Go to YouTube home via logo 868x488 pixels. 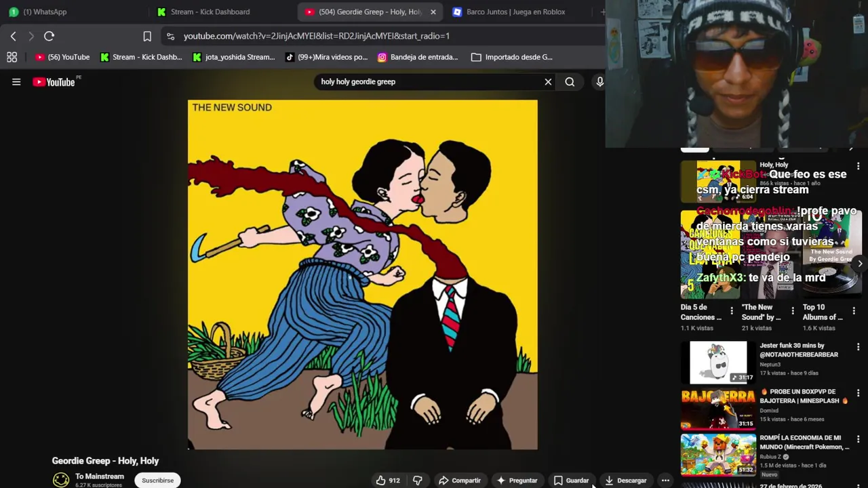click(54, 82)
